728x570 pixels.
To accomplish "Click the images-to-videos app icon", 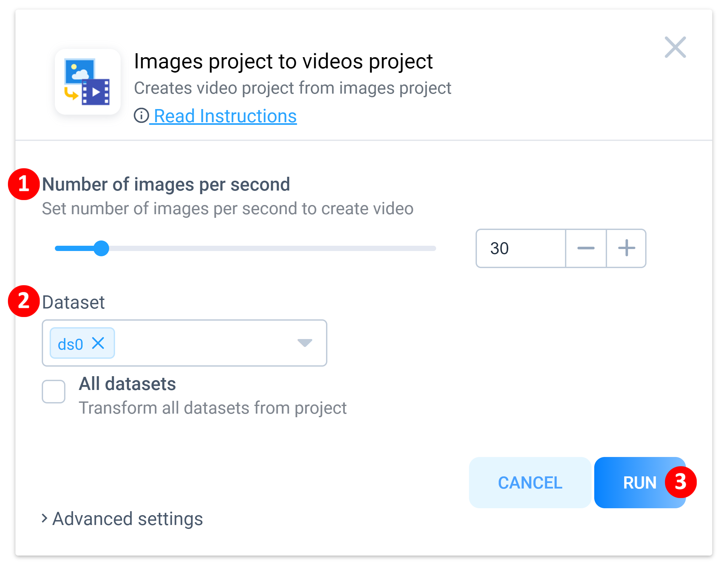I will pos(87,82).
